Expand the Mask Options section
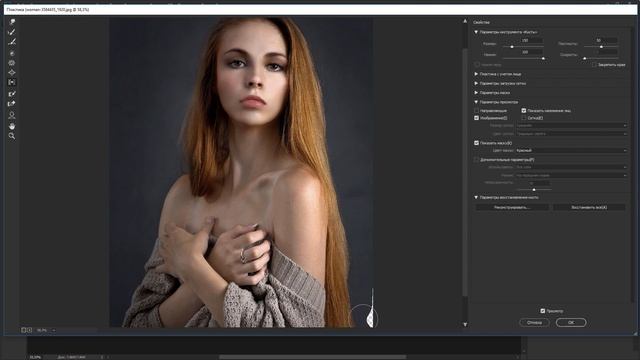This screenshot has height=360, width=640. [x=476, y=93]
